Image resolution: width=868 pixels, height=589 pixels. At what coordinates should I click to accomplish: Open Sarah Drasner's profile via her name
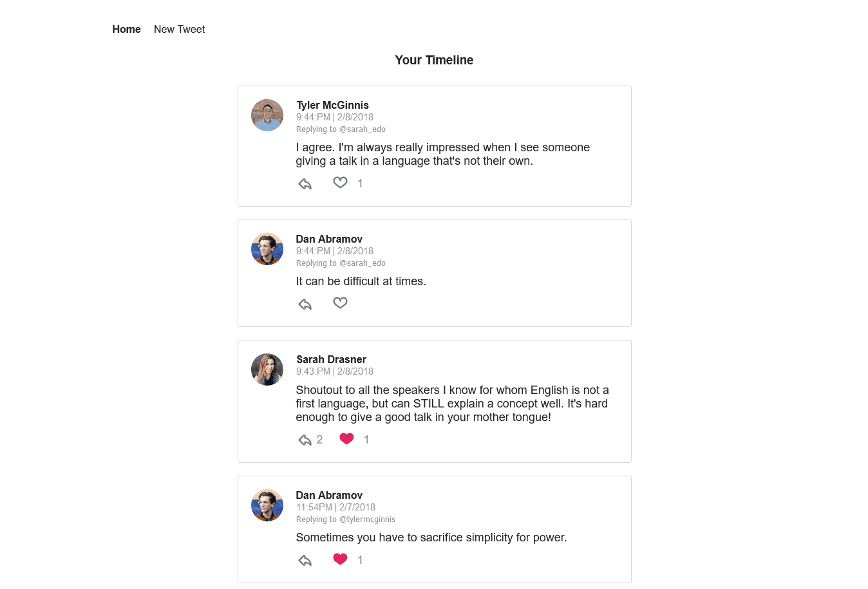coord(331,359)
